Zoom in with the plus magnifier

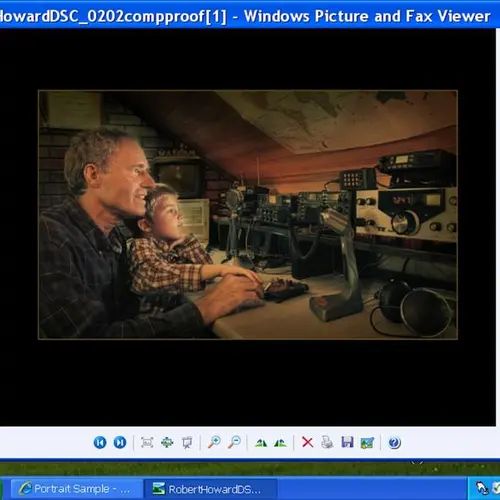tap(214, 442)
